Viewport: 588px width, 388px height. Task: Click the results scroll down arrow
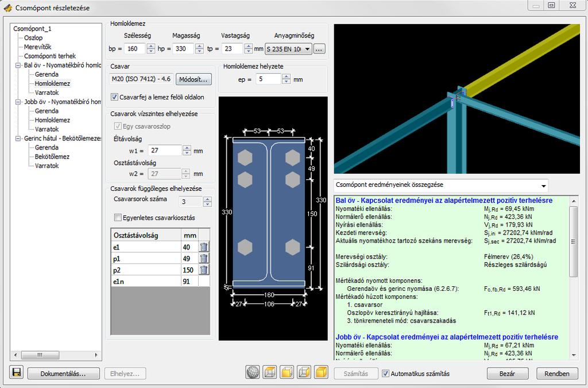pyautogui.click(x=574, y=355)
